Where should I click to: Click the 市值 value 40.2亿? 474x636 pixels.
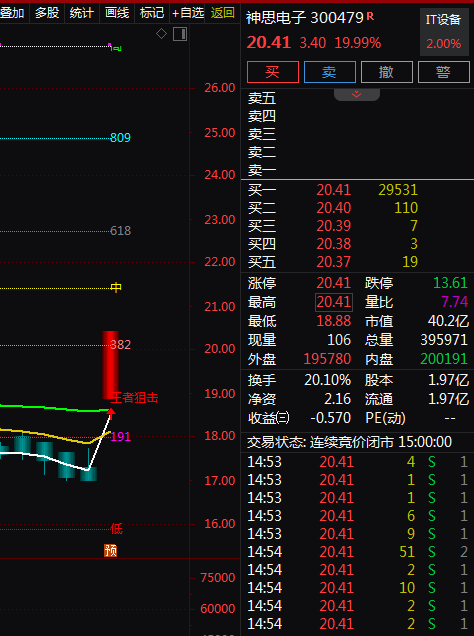[x=448, y=321]
